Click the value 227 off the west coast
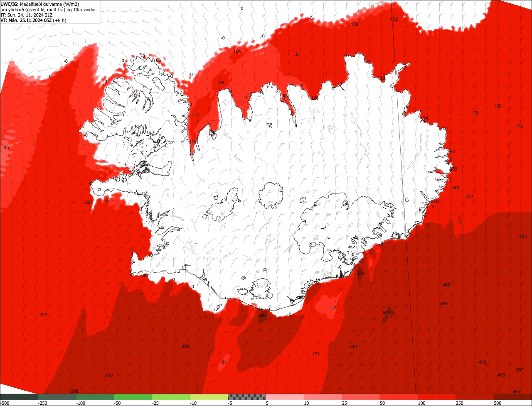Viewport: 532px width, 406px height. pos(89,202)
